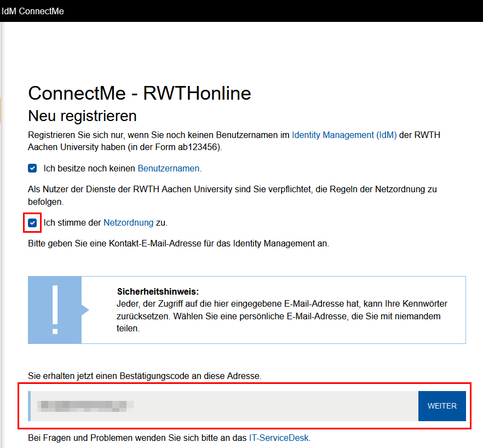This screenshot has width=483, height=448.
Task: Toggle the 'Ich stimme der Netzordnung zu' checkbox
Action: [32, 222]
